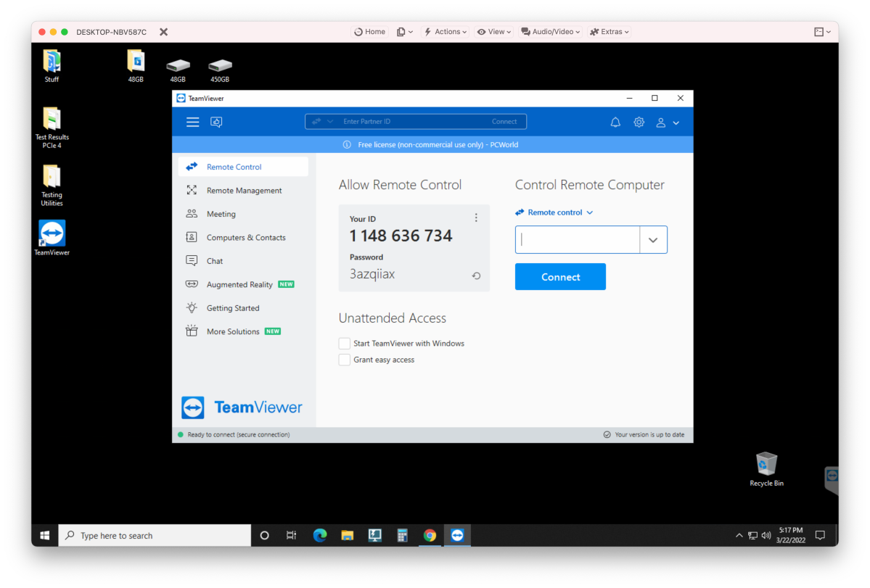870x588 pixels.
Task: Click the small Connect button in header bar
Action: click(x=504, y=121)
